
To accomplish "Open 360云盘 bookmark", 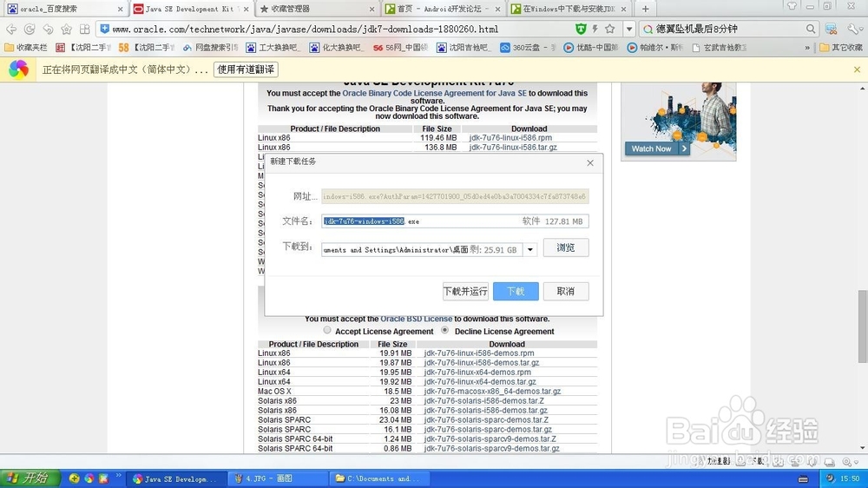I will (528, 48).
